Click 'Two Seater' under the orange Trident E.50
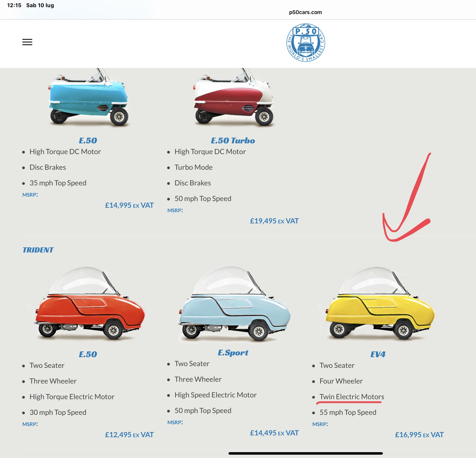 coord(47,365)
